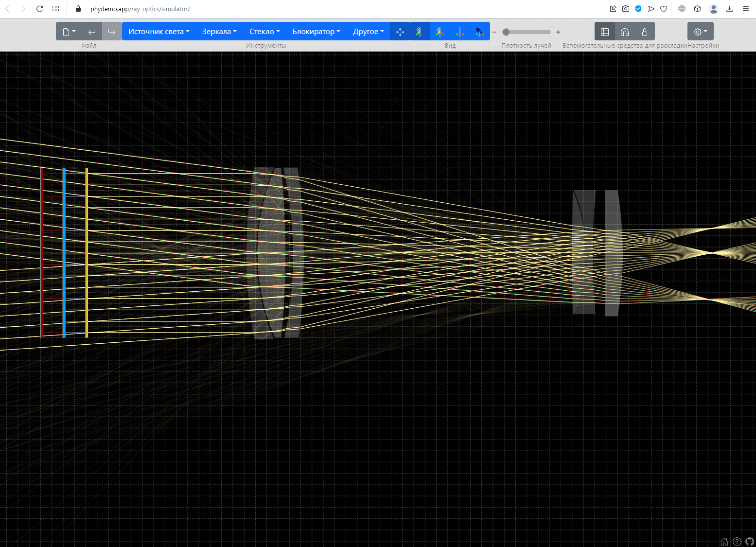Switch to Seen by observer view
The image size is (756, 547).
click(479, 32)
